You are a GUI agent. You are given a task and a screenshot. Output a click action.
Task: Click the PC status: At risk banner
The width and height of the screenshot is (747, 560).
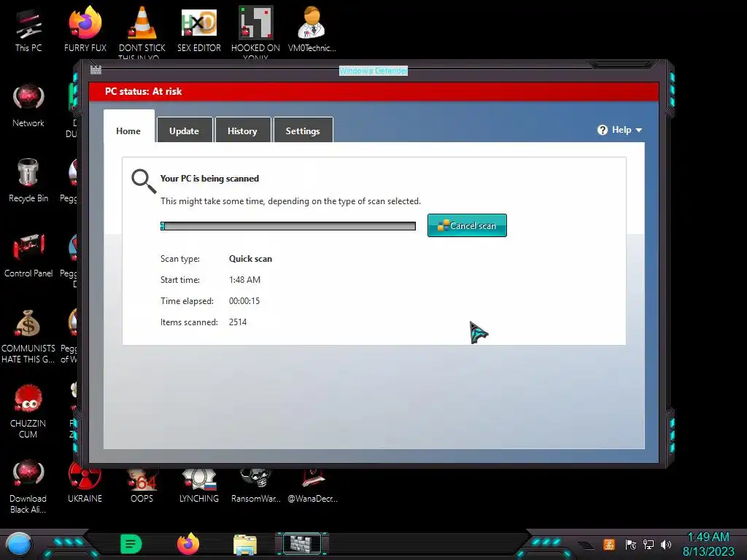(x=374, y=91)
